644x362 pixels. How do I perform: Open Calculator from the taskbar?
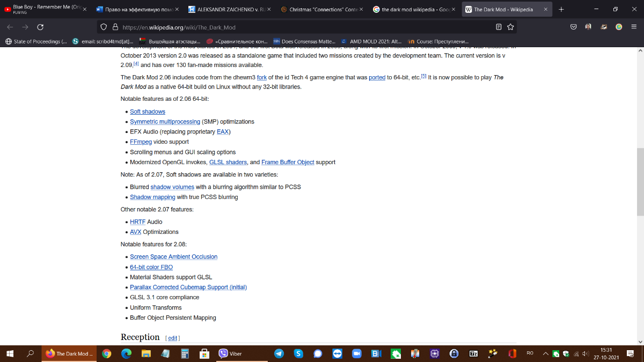185,353
